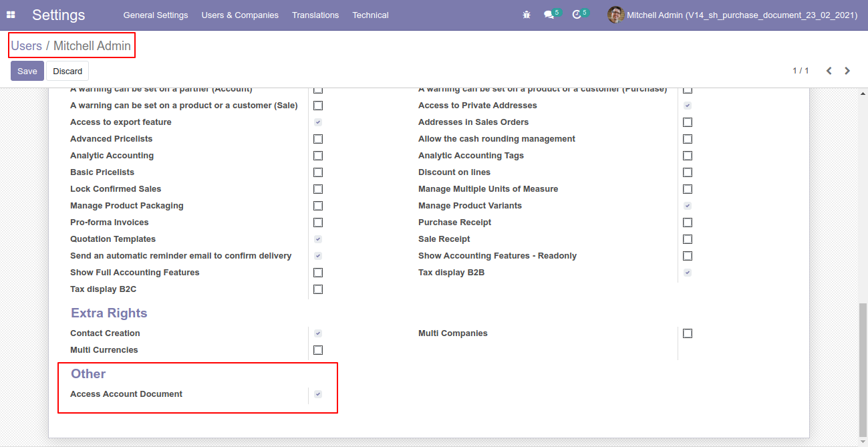Toggle Contact Creation checkbox
Viewport: 868px width, 447px height.
[x=318, y=333]
